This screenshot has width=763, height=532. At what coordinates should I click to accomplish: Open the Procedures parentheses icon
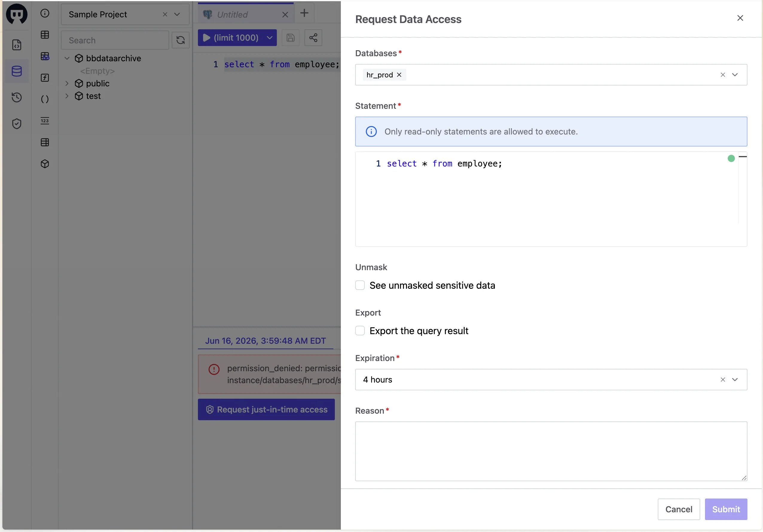45,99
